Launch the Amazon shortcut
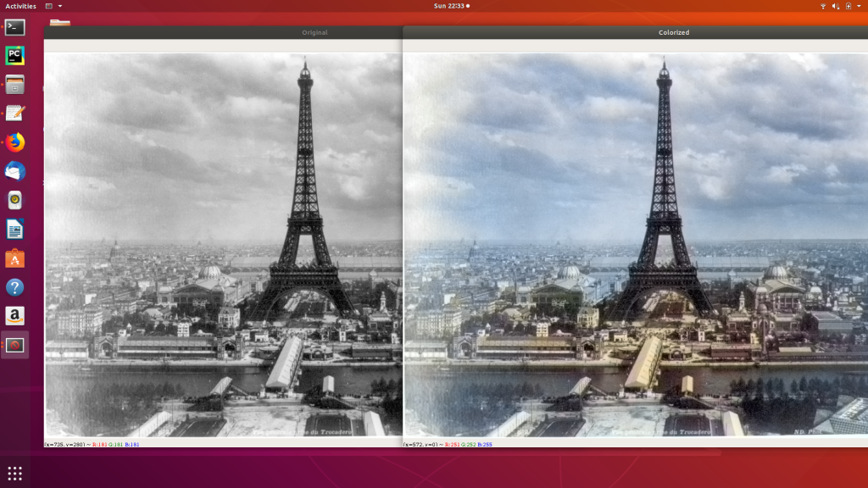Screen dimensions: 868x488 point(14,315)
